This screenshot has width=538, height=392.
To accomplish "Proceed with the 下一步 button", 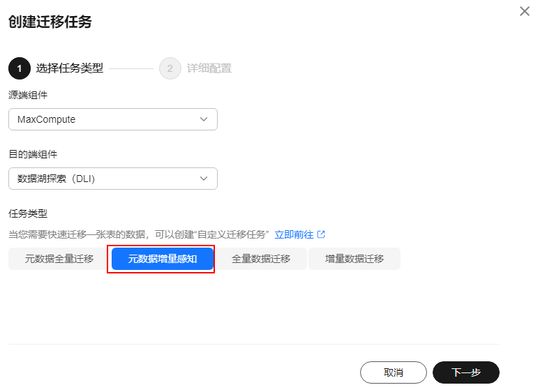I will [x=466, y=372].
